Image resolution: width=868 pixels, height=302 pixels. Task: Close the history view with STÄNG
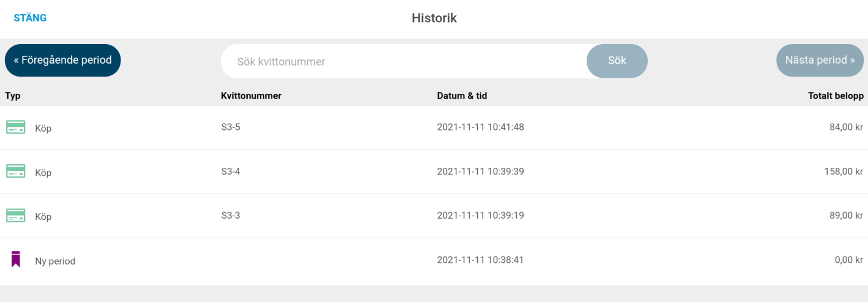[30, 18]
